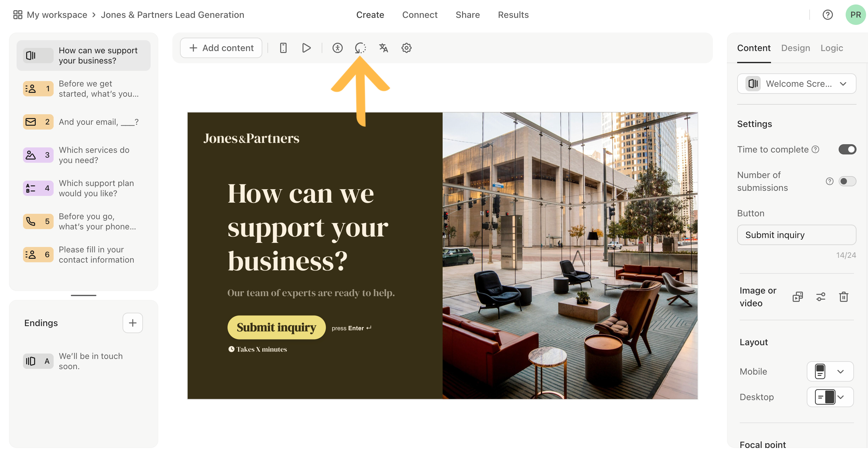Click the Jones&Partners logo in preview
This screenshot has width=868, height=455.
tap(251, 138)
